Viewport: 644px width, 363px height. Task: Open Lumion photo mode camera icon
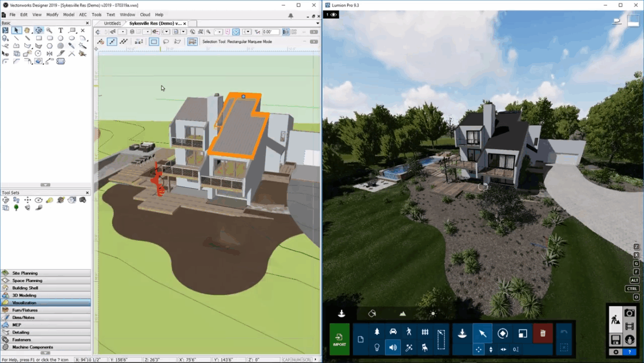[x=630, y=313]
